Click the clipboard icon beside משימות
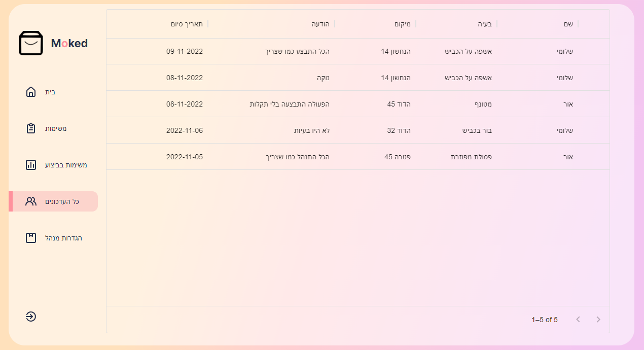644x350 pixels. (31, 128)
